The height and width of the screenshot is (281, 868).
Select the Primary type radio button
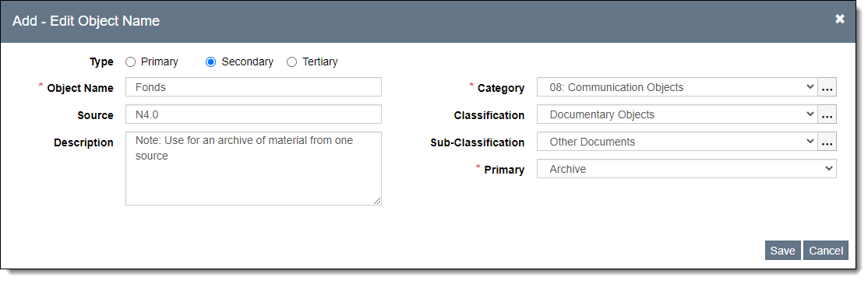pyautogui.click(x=131, y=62)
